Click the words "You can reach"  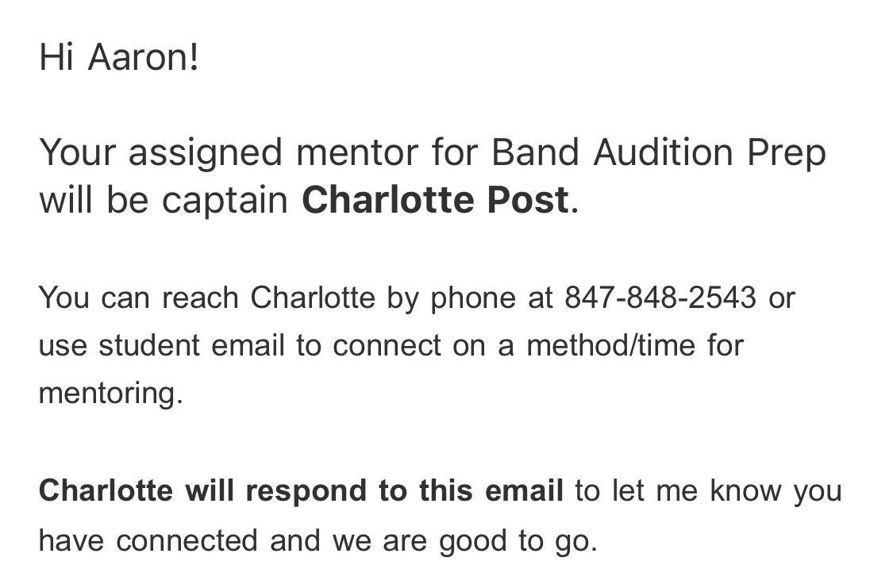138,298
